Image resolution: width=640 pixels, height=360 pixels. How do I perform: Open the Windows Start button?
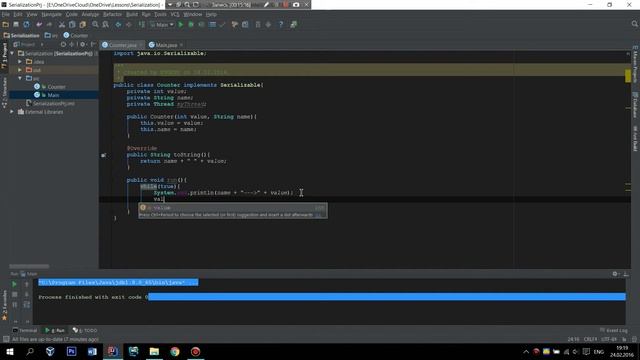(x=9, y=351)
